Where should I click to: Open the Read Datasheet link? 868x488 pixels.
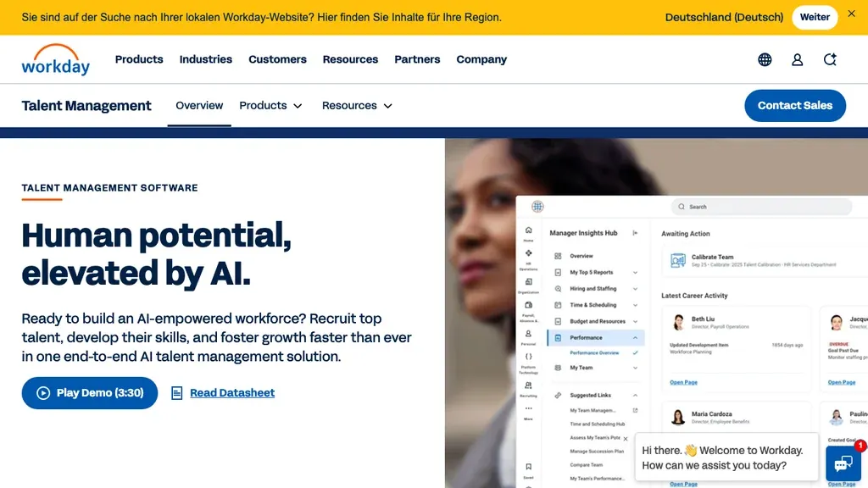click(232, 393)
